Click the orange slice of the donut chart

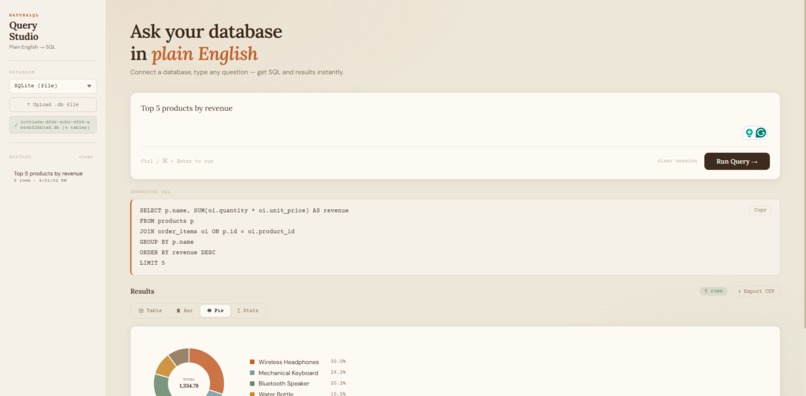[x=211, y=368]
